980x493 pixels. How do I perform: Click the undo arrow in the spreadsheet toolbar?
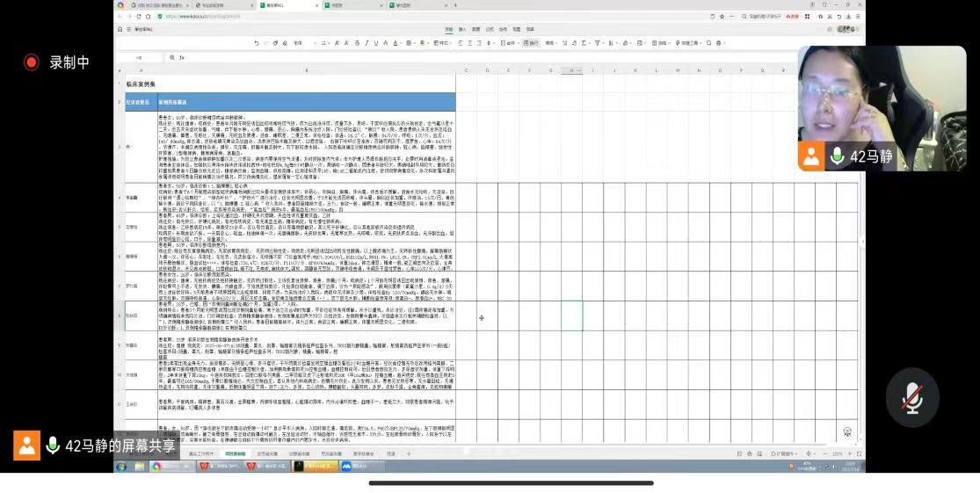click(256, 43)
